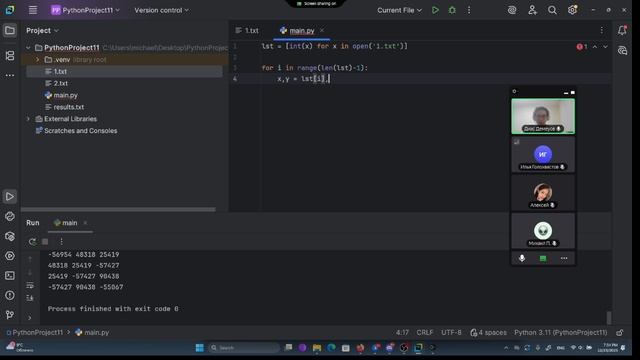Open notifications bell icon
Screen dimensions: 640x360
[x=622, y=30]
